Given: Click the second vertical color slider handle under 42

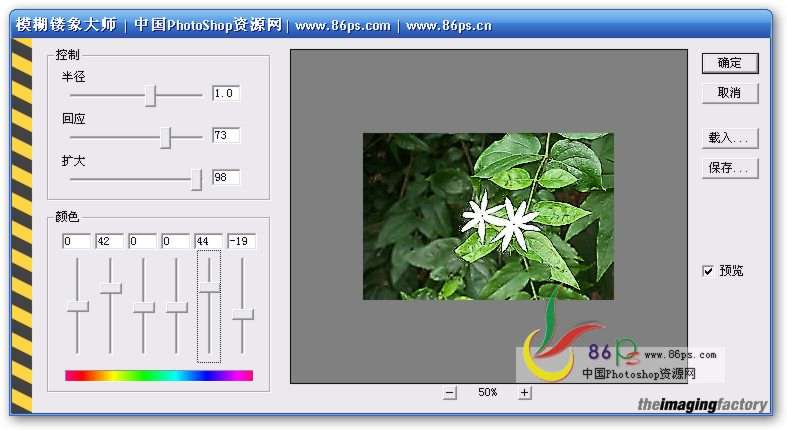Looking at the screenshot, I should coord(110,289).
